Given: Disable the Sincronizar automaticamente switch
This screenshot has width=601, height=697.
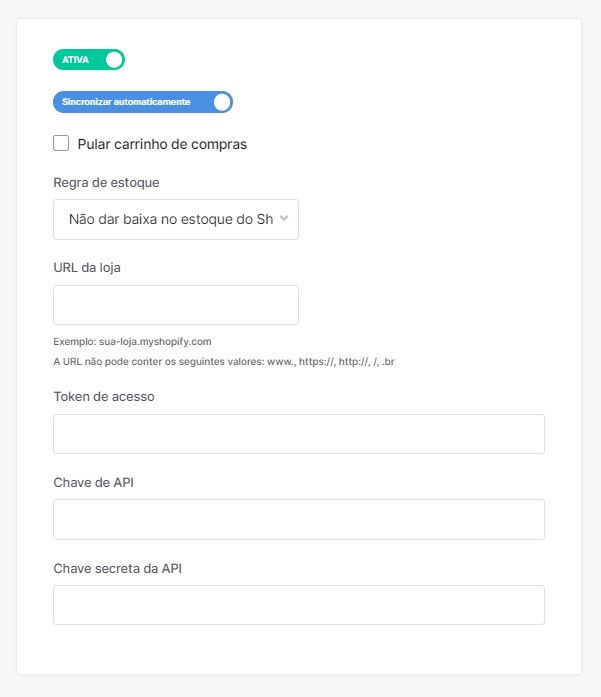Looking at the screenshot, I should coord(143,102).
